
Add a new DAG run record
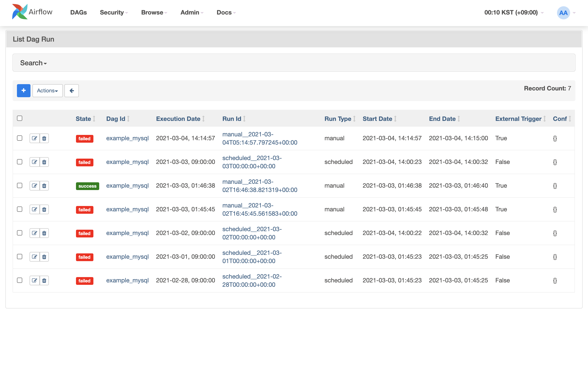tap(24, 90)
